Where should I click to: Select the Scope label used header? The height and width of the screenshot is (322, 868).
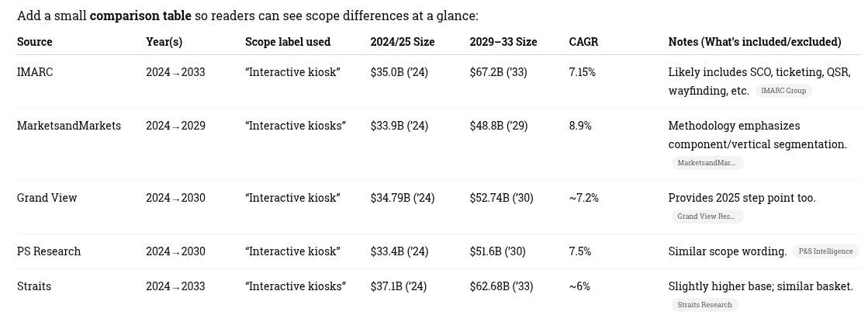(288, 42)
